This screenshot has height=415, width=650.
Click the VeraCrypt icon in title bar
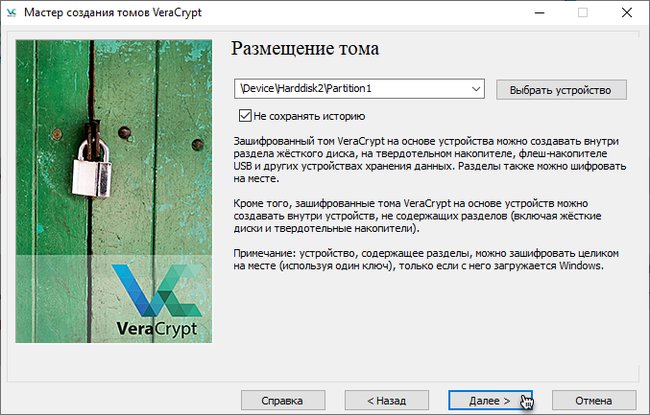[x=12, y=12]
